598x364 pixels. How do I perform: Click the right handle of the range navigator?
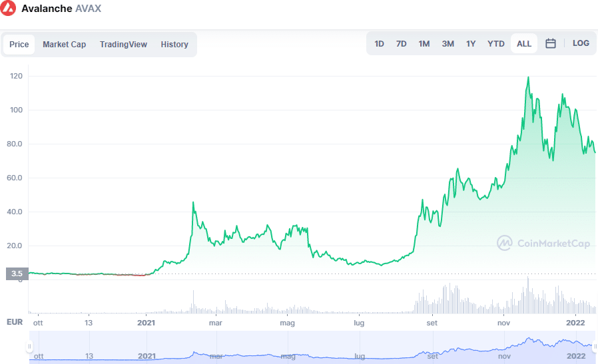pos(595,347)
